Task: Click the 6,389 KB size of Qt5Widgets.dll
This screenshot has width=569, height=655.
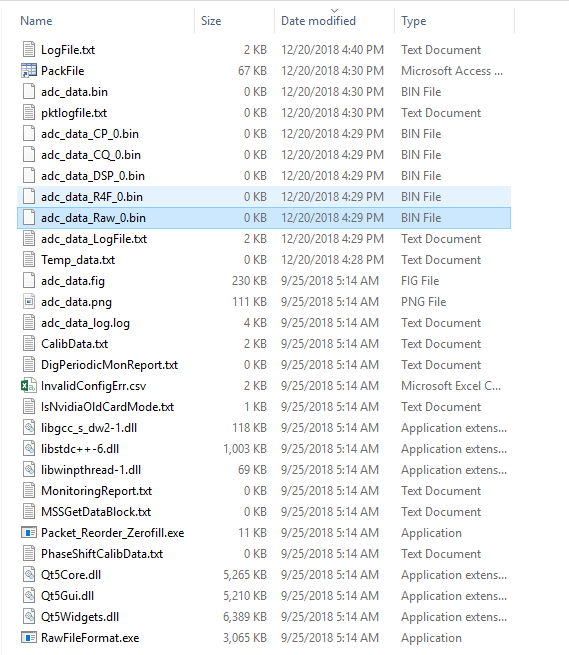Action: coord(245,617)
